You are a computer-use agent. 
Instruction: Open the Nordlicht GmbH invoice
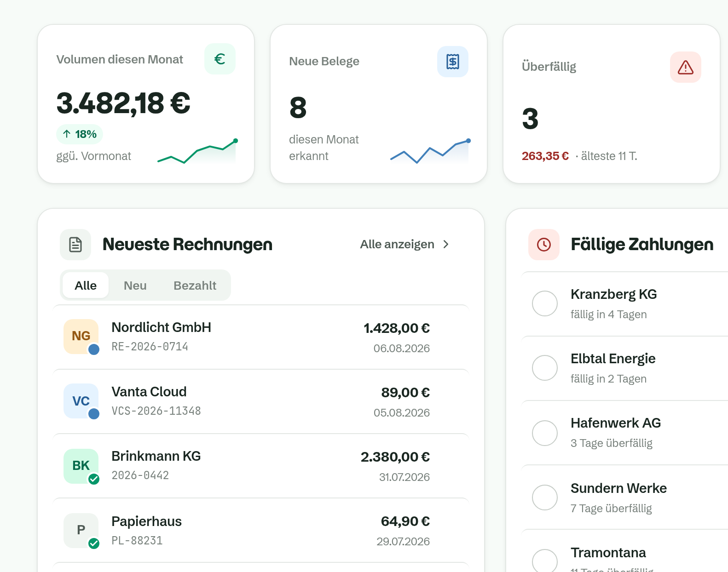click(x=261, y=337)
